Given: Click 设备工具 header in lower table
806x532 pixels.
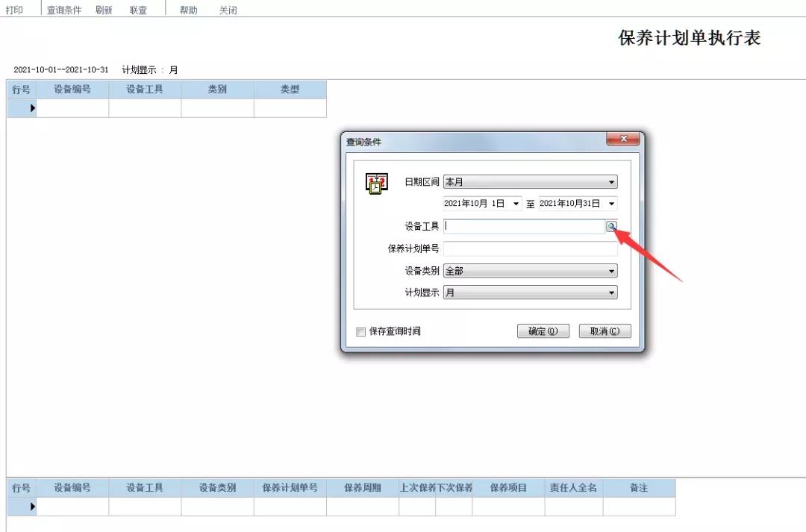Looking at the screenshot, I should pyautogui.click(x=145, y=488).
